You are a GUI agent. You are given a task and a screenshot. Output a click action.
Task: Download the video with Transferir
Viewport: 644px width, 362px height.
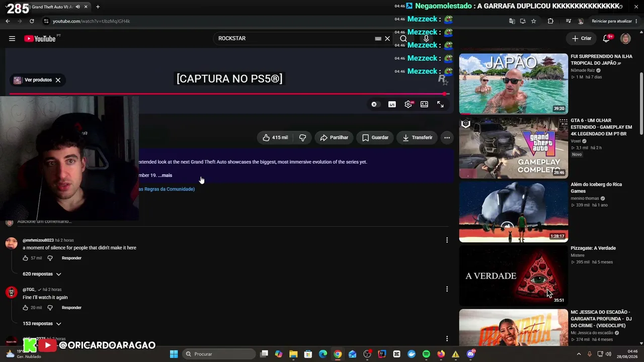pyautogui.click(x=417, y=137)
